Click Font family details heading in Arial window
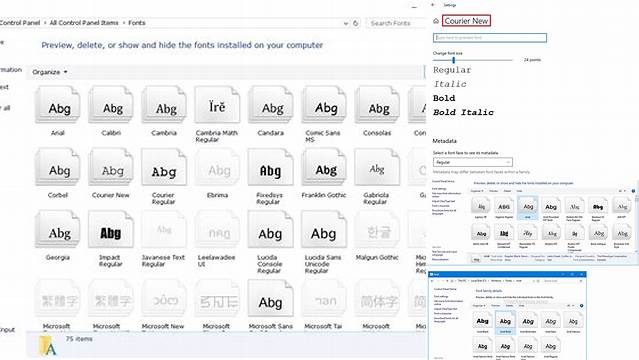Viewport: 639px width, 360px height. pyautogui.click(x=489, y=291)
